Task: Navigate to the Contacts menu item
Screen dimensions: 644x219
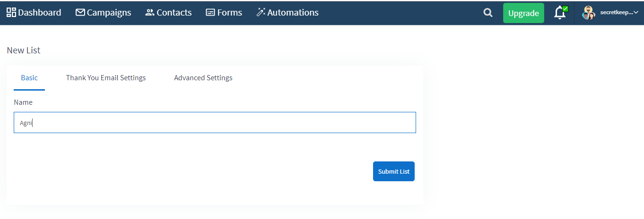Action: click(168, 13)
